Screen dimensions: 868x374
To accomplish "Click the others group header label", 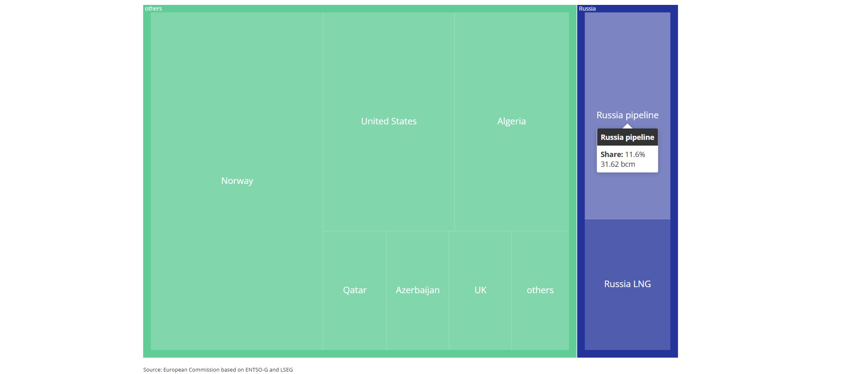I will pyautogui.click(x=153, y=9).
